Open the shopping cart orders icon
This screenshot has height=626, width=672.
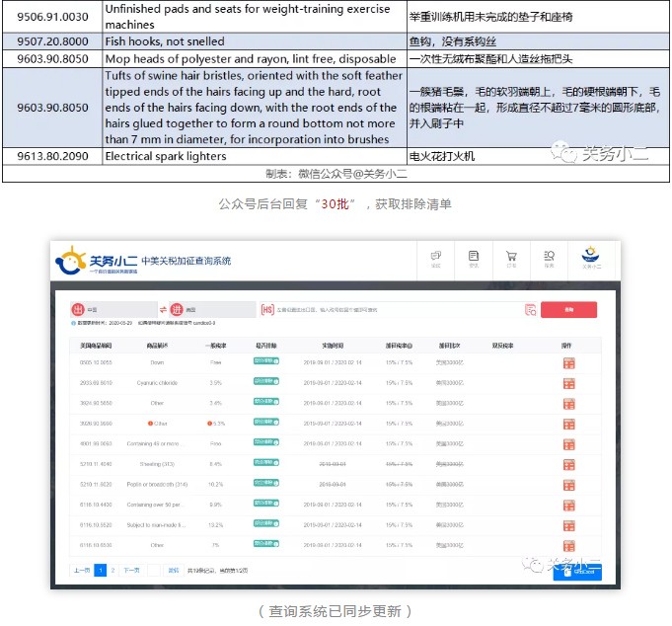click(511, 256)
